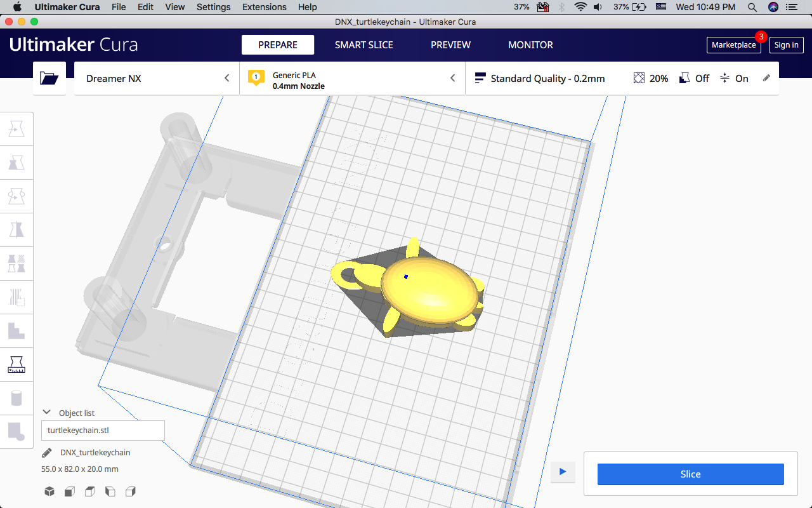Expand the Dreamer NX printer selector
The height and width of the screenshot is (508, 812).
click(157, 78)
